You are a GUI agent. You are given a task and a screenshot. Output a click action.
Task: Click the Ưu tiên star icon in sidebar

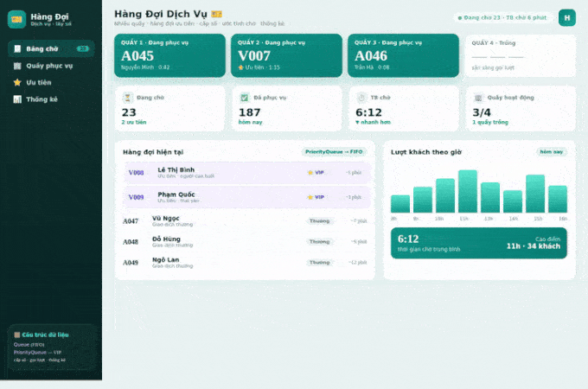[17, 82]
